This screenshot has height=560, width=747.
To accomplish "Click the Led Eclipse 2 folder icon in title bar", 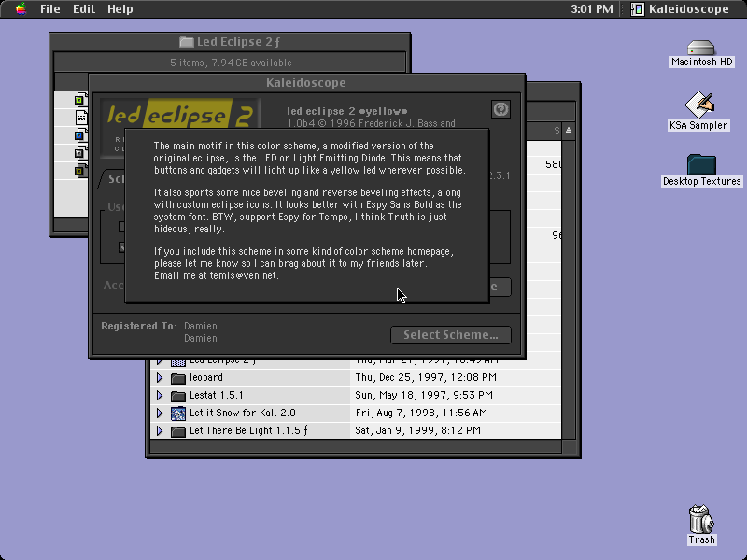I will pyautogui.click(x=186, y=42).
